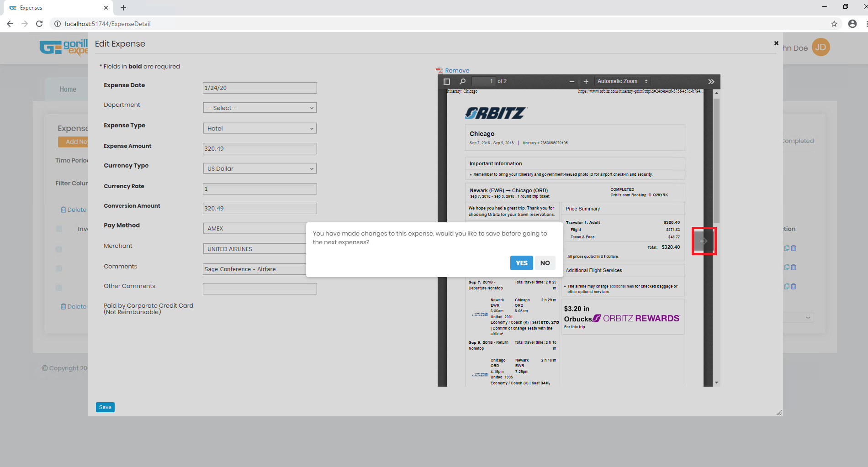Screen dimensions: 868x467
Task: Click the PDF search magnifier icon
Action: 462,82
